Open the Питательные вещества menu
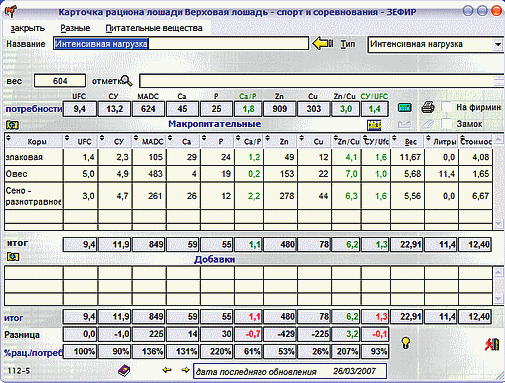The width and height of the screenshot is (505, 383). tap(154, 28)
